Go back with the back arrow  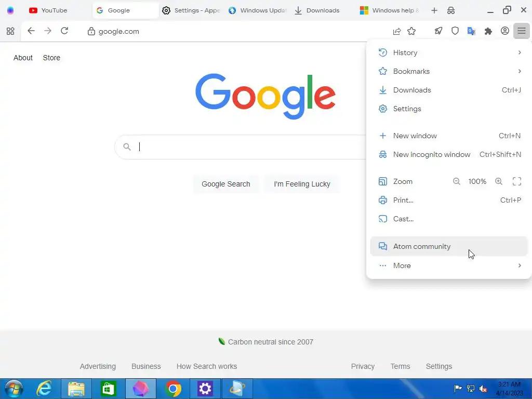(31, 31)
